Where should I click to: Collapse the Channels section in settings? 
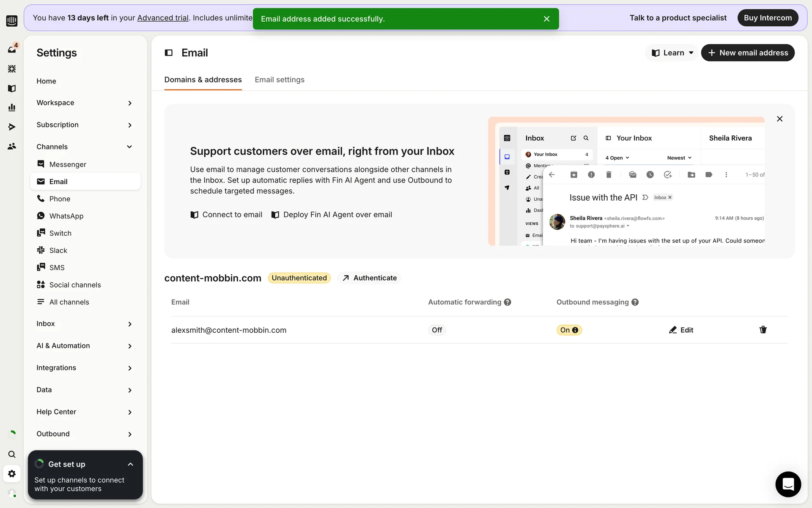click(x=129, y=147)
